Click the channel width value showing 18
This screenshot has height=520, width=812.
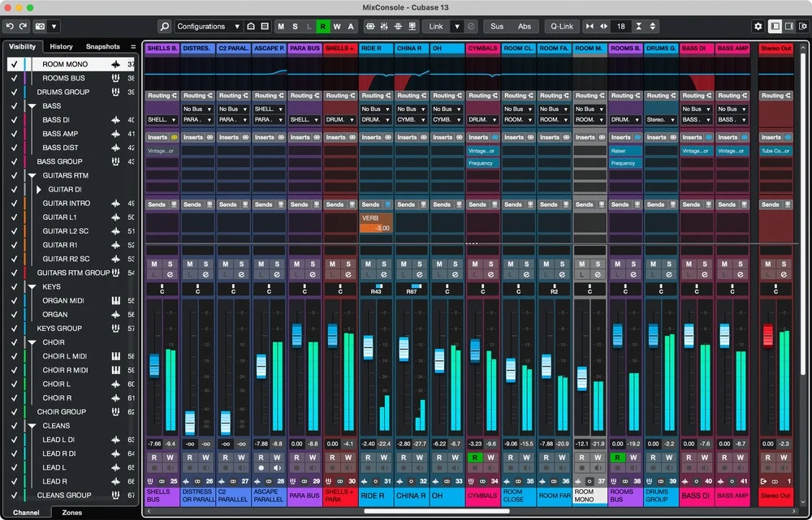tap(620, 26)
